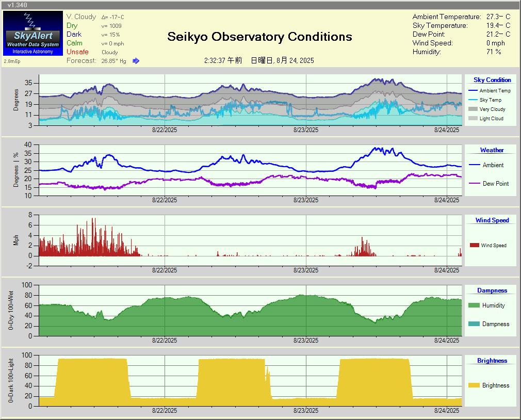
Task: Click the green "Calm" wind status
Action: pos(74,43)
